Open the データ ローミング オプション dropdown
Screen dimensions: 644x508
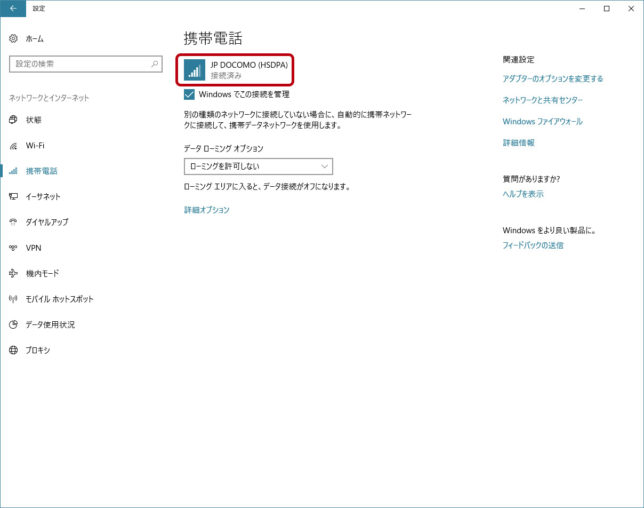pos(258,166)
